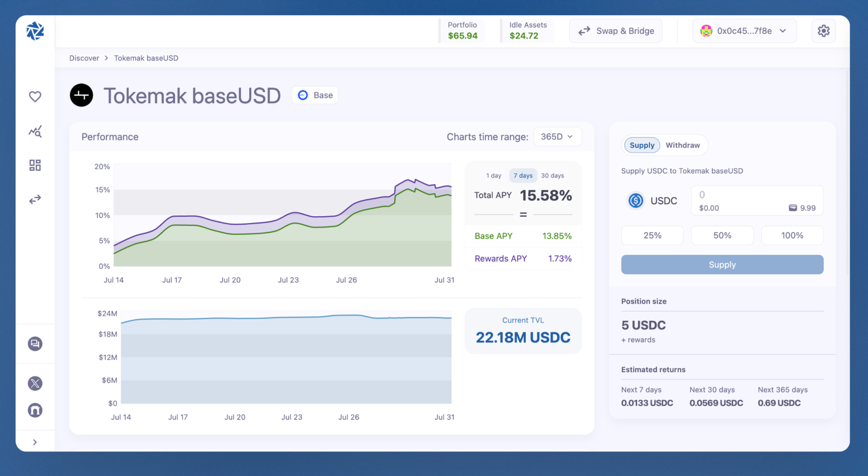Click the wallet avatar icon
Image resolution: width=868 pixels, height=476 pixels.
pos(706,31)
